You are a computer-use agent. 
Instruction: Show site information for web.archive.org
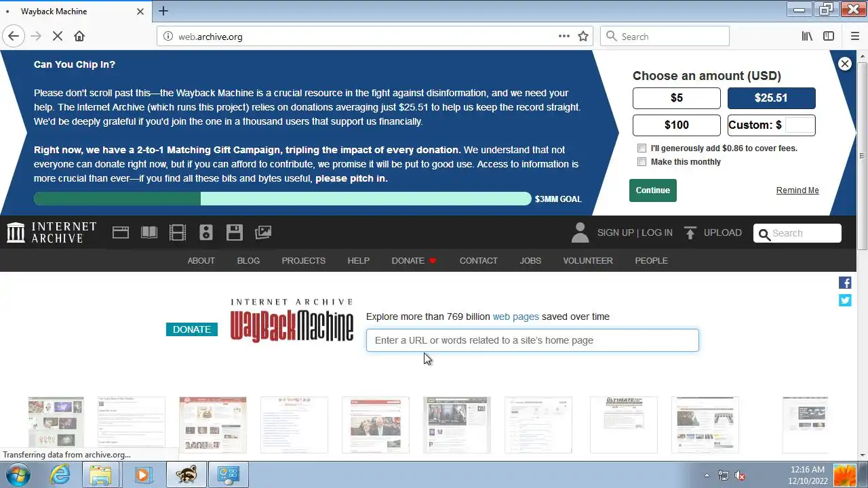(168, 37)
